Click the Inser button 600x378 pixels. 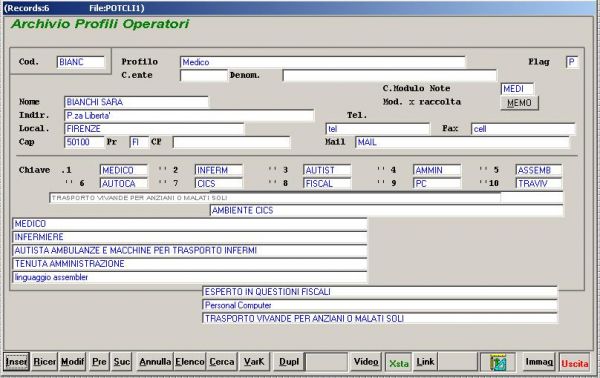click(16, 362)
